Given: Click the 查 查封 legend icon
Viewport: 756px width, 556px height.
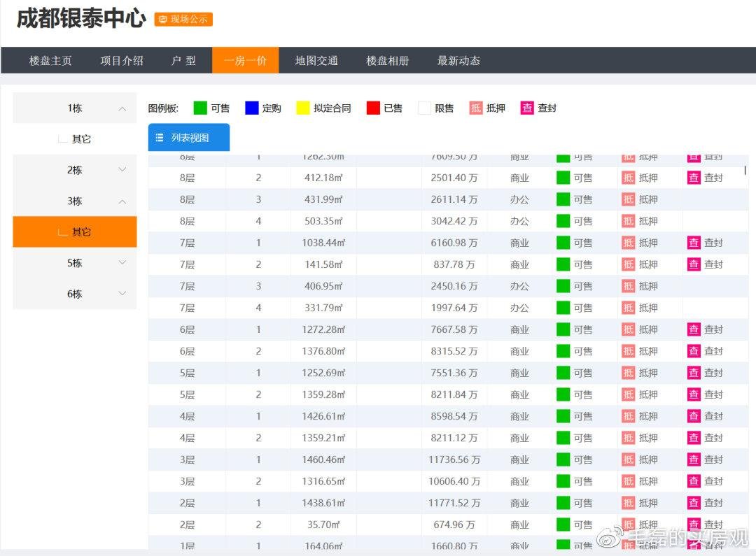Looking at the screenshot, I should tap(527, 108).
